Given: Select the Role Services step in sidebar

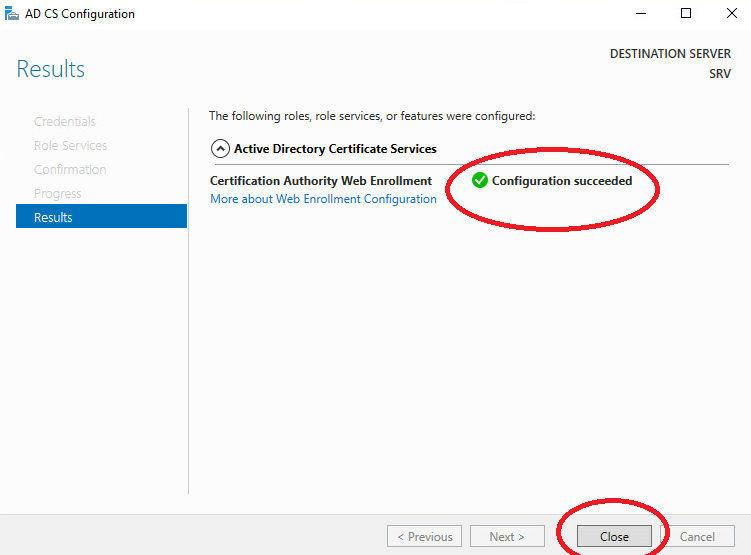Looking at the screenshot, I should click(70, 146).
